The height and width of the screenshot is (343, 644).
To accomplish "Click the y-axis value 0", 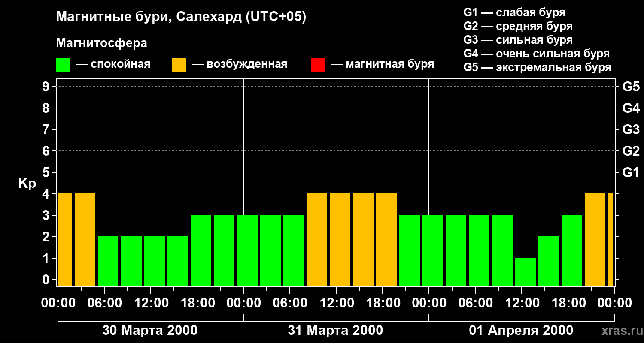I will [47, 280].
